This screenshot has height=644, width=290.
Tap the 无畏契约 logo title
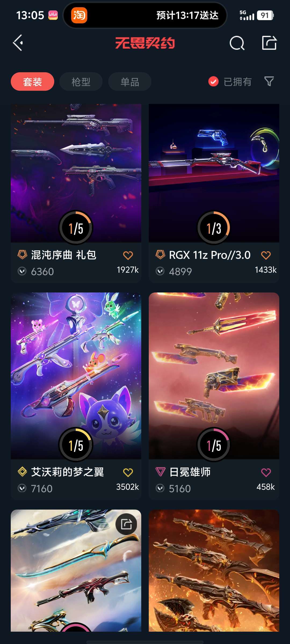pyautogui.click(x=145, y=43)
